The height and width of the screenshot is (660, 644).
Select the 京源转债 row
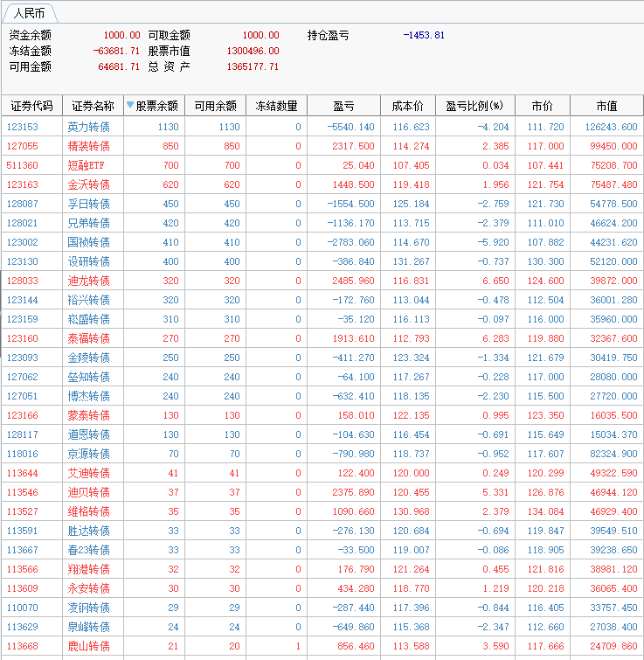(x=88, y=454)
